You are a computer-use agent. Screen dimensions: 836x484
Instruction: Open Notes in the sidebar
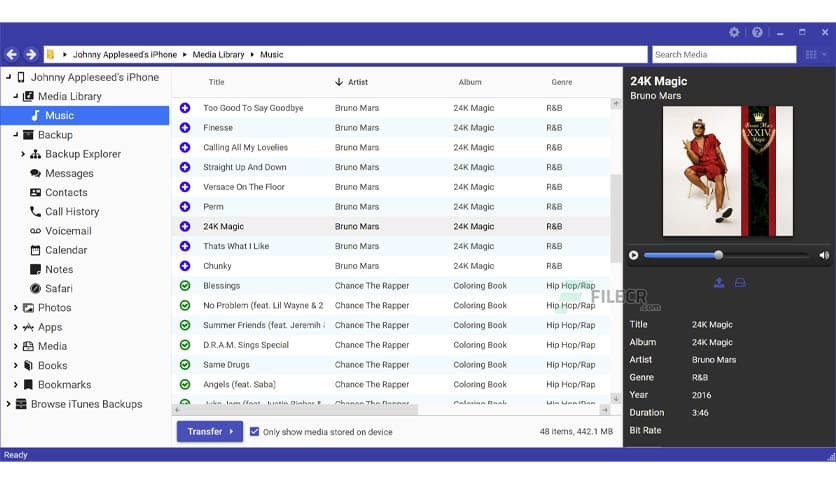tap(59, 269)
